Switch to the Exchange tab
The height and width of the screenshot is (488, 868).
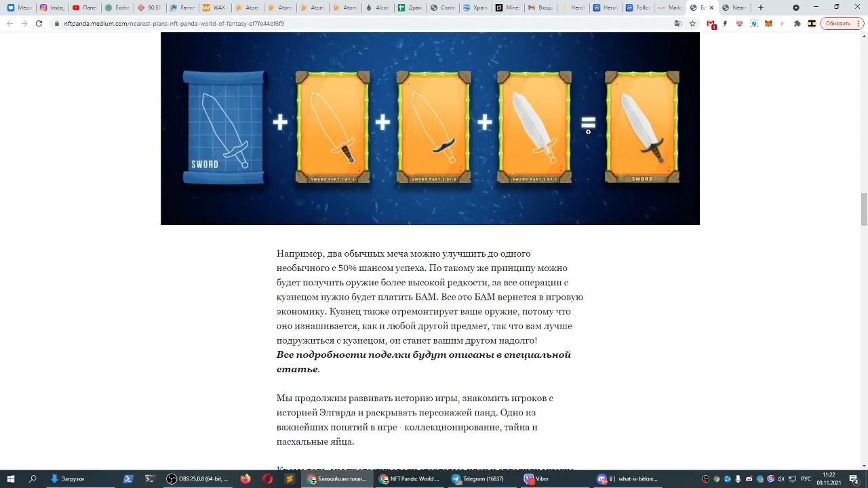[117, 7]
